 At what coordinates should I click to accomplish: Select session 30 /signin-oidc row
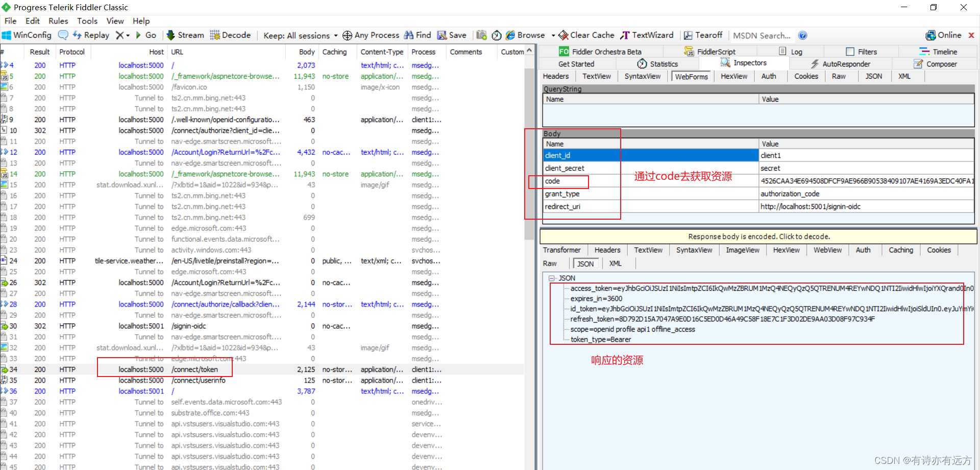tap(261, 326)
